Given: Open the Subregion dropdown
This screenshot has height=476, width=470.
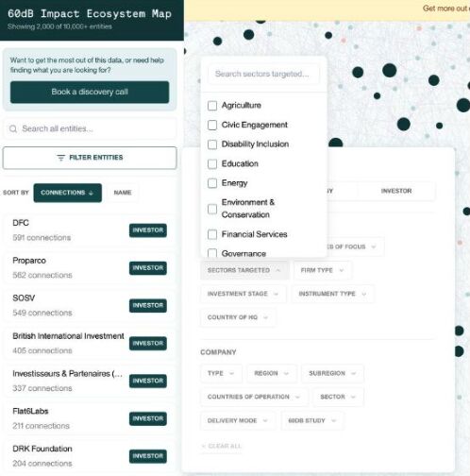Looking at the screenshot, I should pos(332,373).
